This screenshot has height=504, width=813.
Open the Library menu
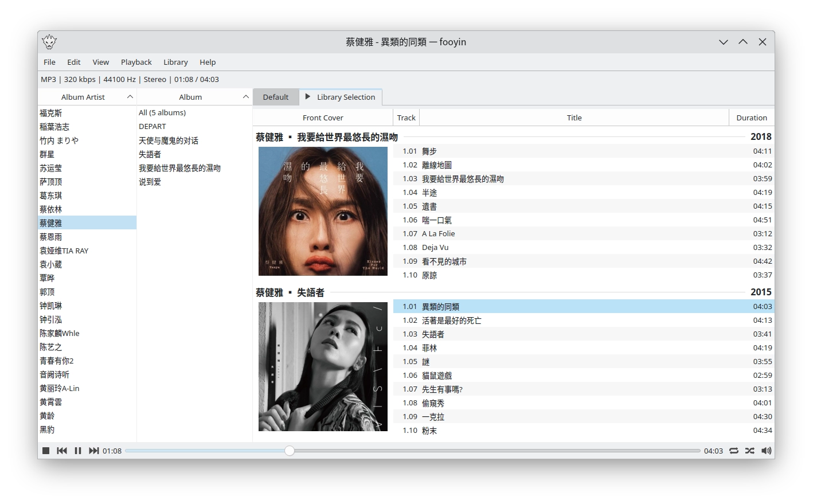click(x=175, y=62)
